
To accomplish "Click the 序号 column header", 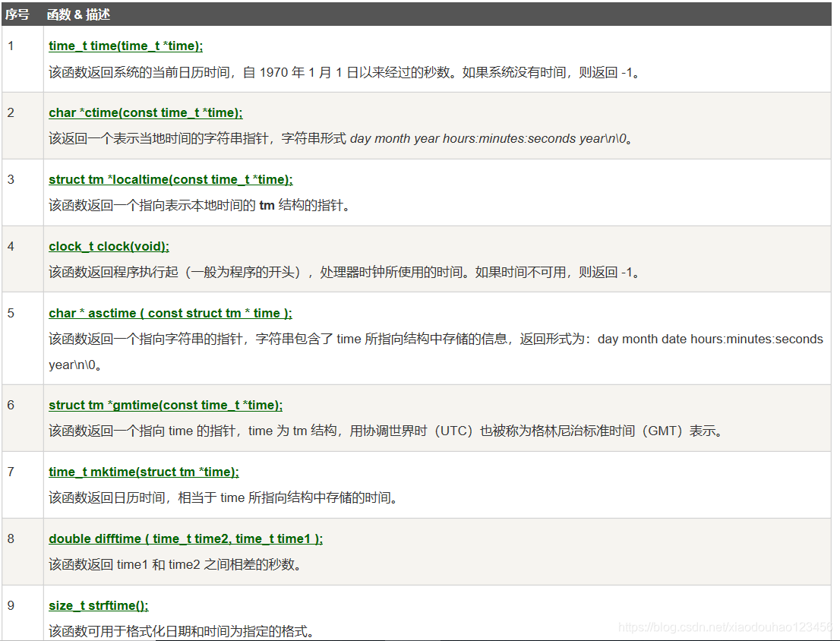I will pyautogui.click(x=17, y=14).
